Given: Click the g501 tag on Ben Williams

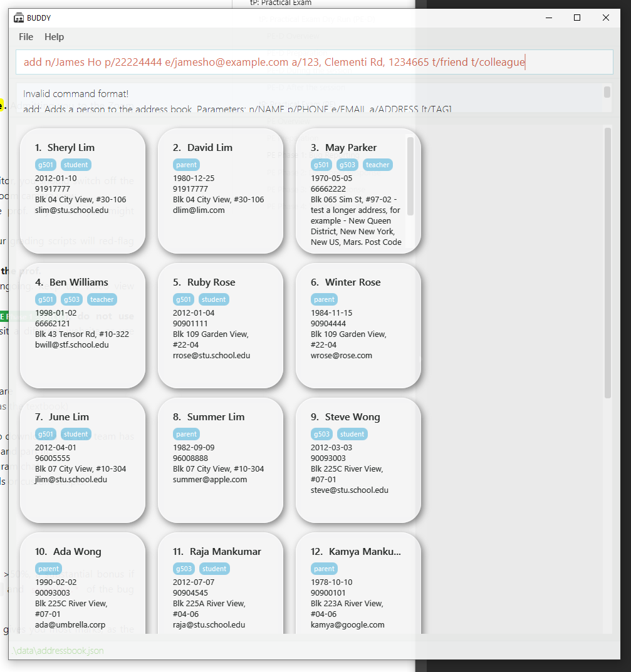Looking at the screenshot, I should tap(46, 299).
